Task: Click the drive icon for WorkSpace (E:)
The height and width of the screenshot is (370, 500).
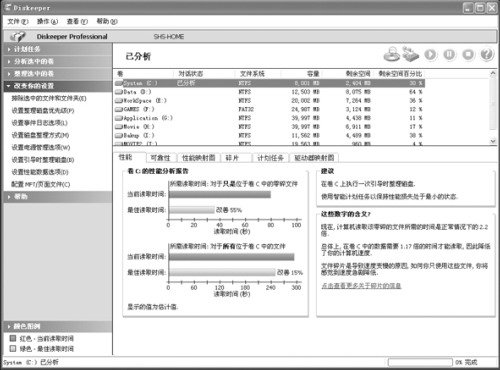Action: (119, 100)
